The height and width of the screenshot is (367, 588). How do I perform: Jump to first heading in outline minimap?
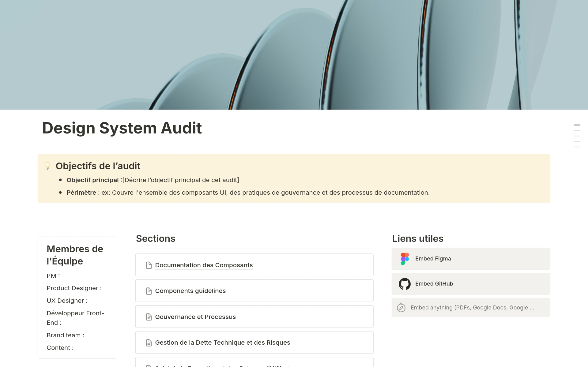577,125
